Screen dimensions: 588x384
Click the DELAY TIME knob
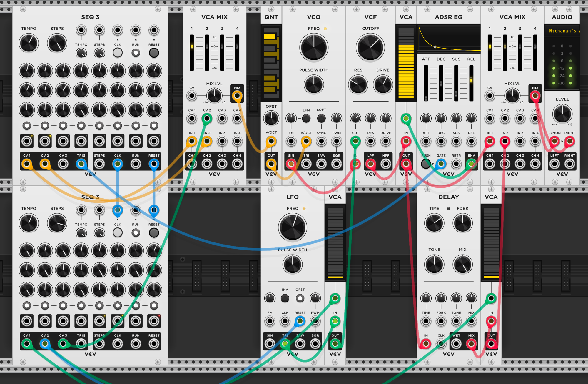(x=434, y=223)
